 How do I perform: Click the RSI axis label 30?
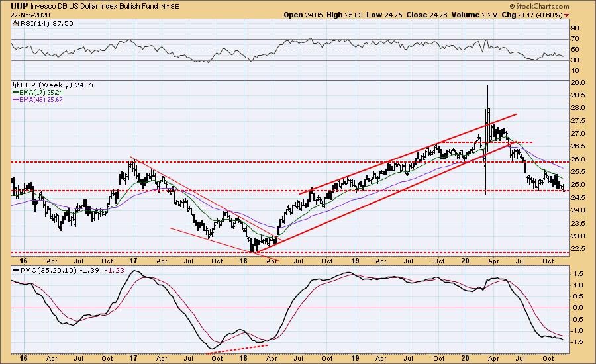[x=575, y=60]
